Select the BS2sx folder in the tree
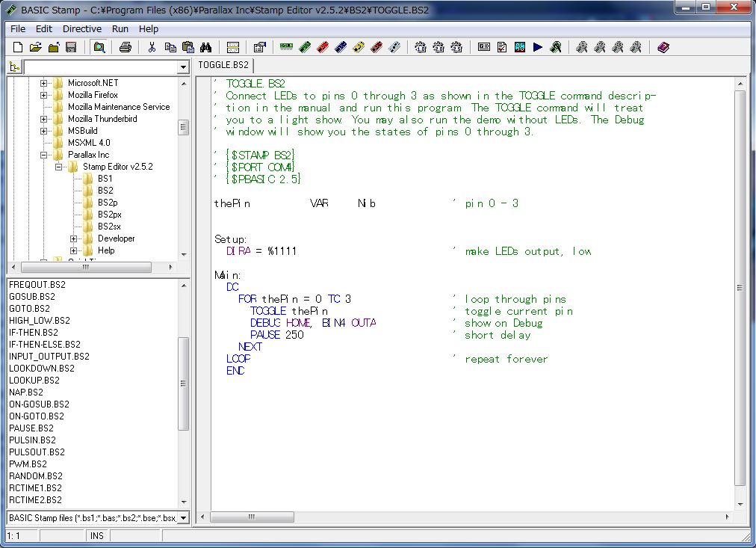The image size is (756, 548). tap(110, 227)
